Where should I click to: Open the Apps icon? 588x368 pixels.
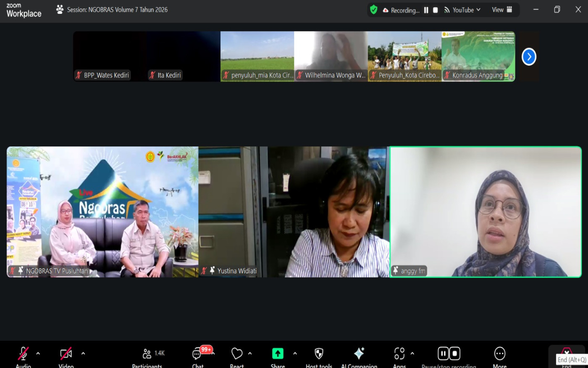(399, 354)
